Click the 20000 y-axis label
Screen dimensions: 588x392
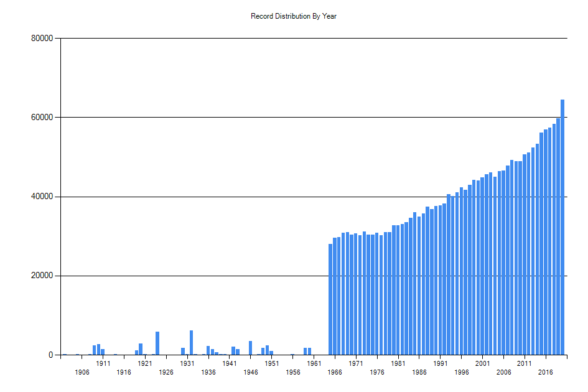[x=42, y=276]
